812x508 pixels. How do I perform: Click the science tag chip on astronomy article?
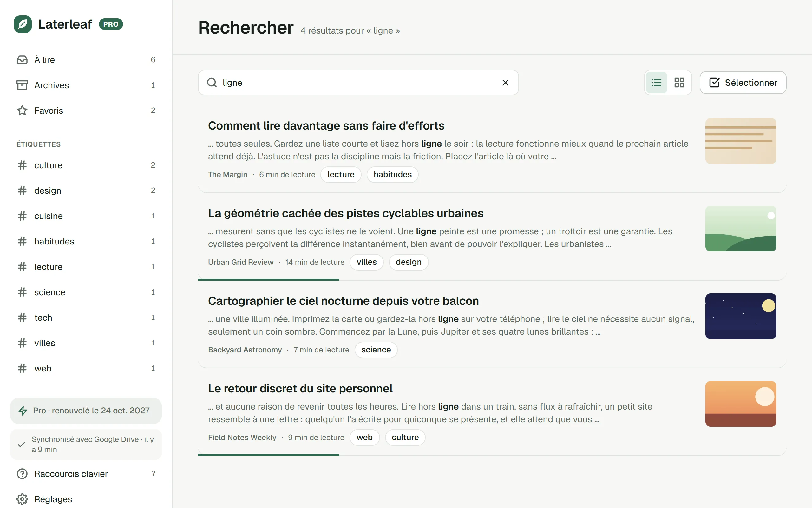pyautogui.click(x=376, y=350)
